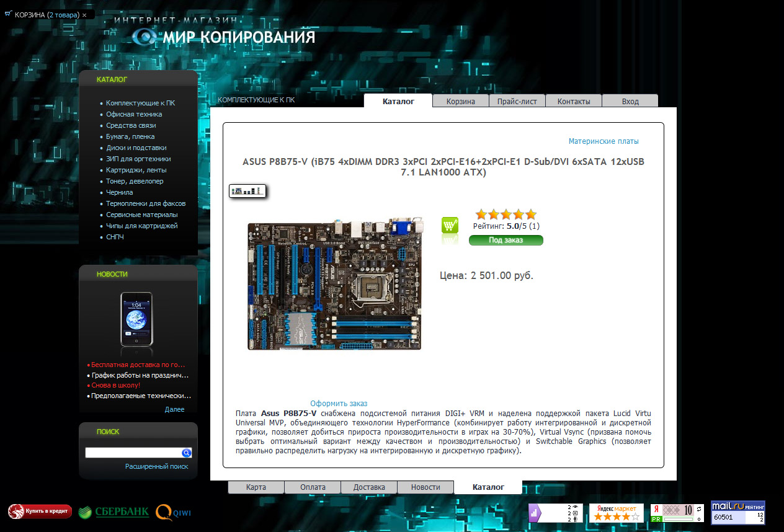Rate the product with the third star
The width and height of the screenshot is (784, 532).
506,215
